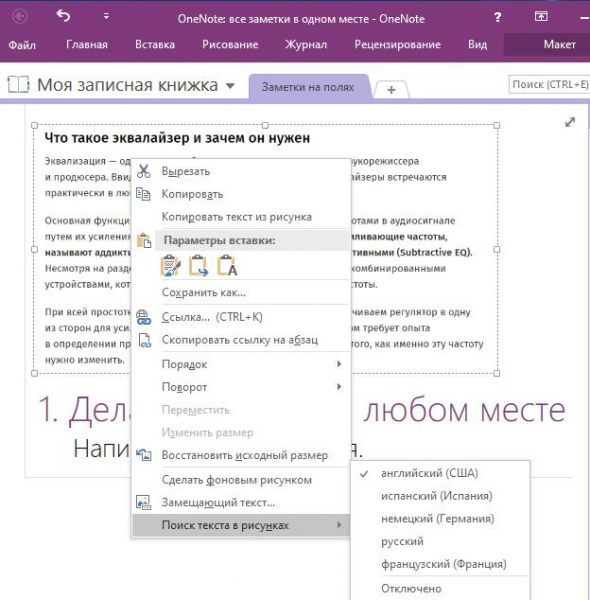
Task: Paste text only (clipboard with letter A)
Action: [x=227, y=265]
